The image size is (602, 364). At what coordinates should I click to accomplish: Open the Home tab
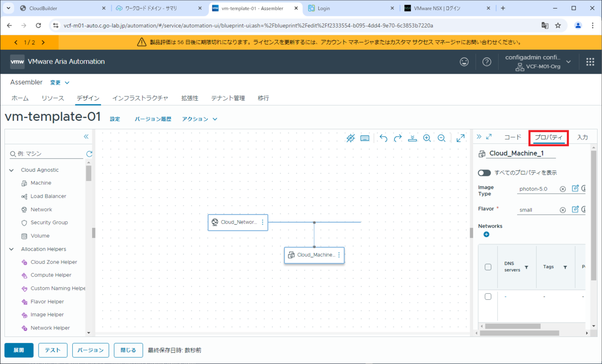[20, 98]
